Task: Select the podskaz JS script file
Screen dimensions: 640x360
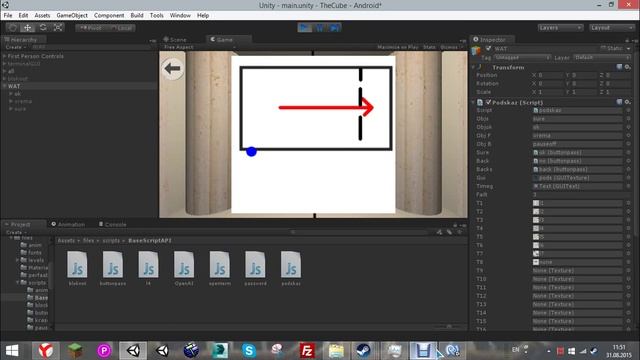Action: click(x=291, y=268)
